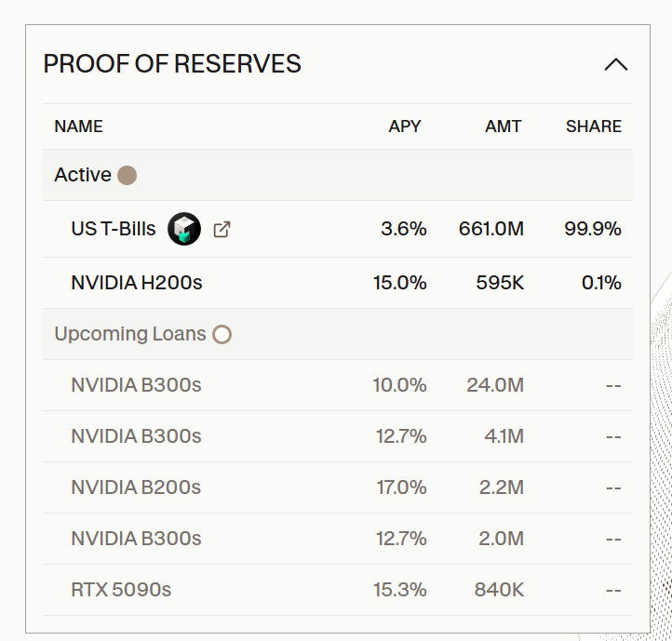672x641 pixels.
Task: Click the Active section heading
Action: [83, 175]
